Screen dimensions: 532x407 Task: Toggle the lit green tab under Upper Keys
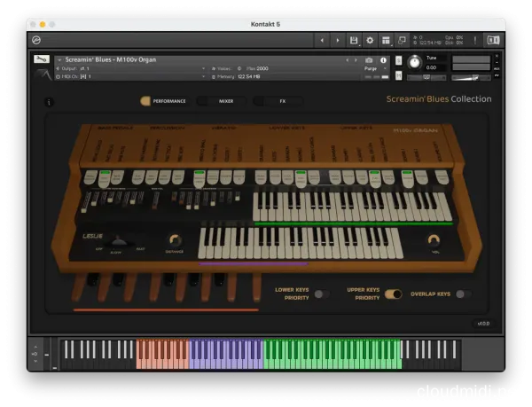pos(375,179)
